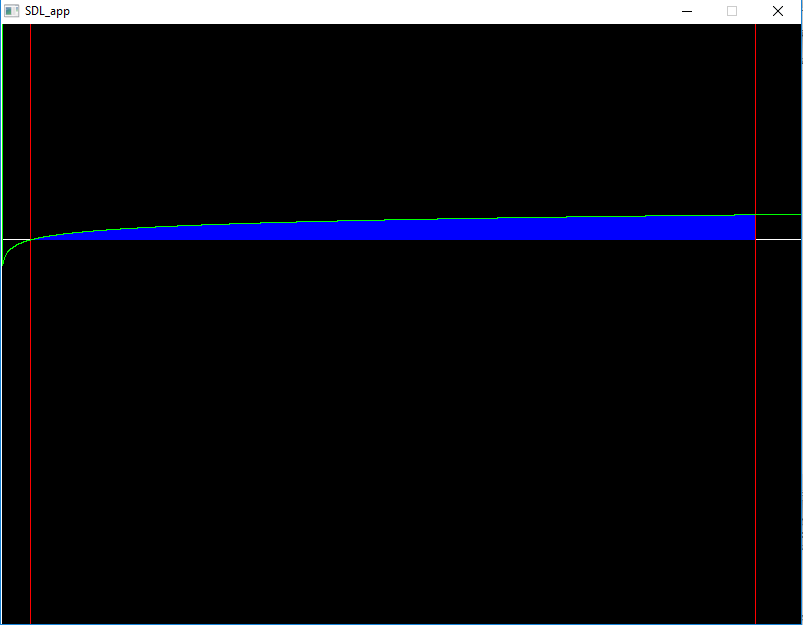Minimize the SDL_app window
Viewport: 803px width, 625px height.
tap(688, 11)
